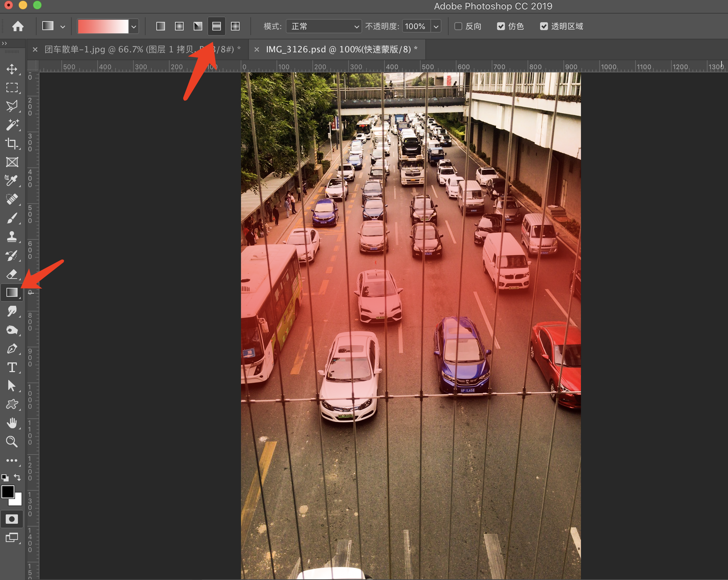
Task: Switch to the IMG_3126.psd document tab
Action: pyautogui.click(x=338, y=49)
